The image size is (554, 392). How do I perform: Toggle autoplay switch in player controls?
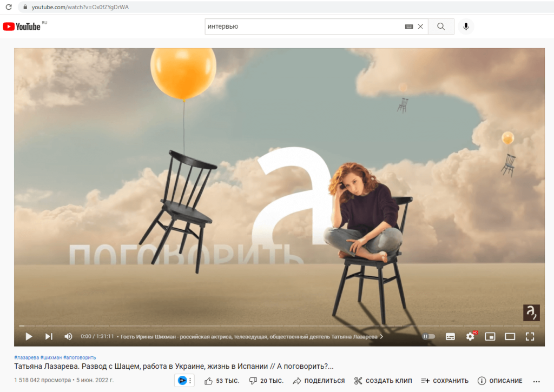pos(429,336)
